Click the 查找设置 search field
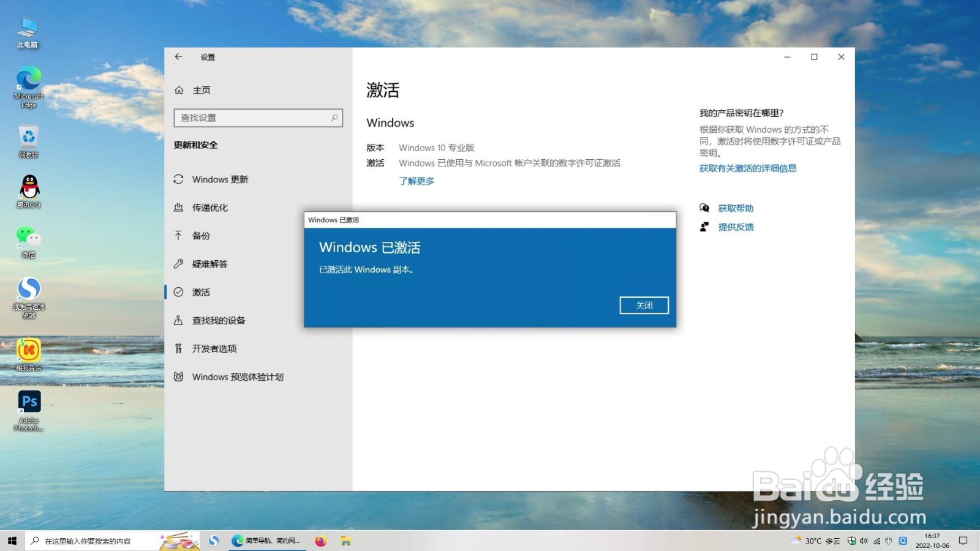This screenshot has width=980, height=551. click(258, 118)
